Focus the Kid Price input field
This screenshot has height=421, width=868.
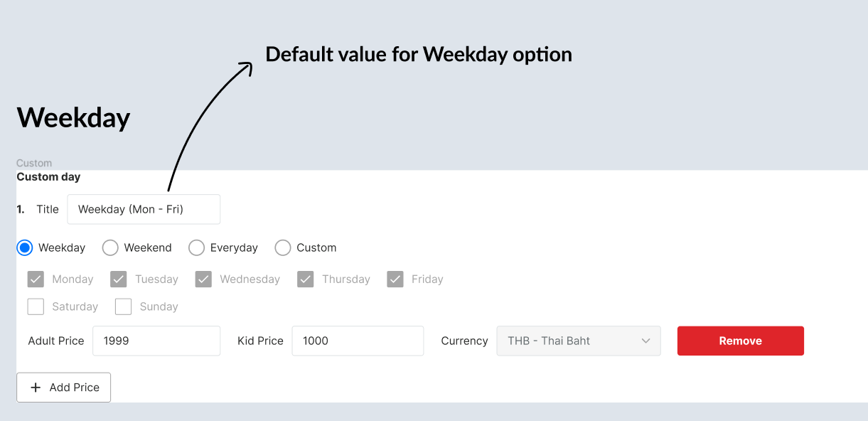point(358,341)
